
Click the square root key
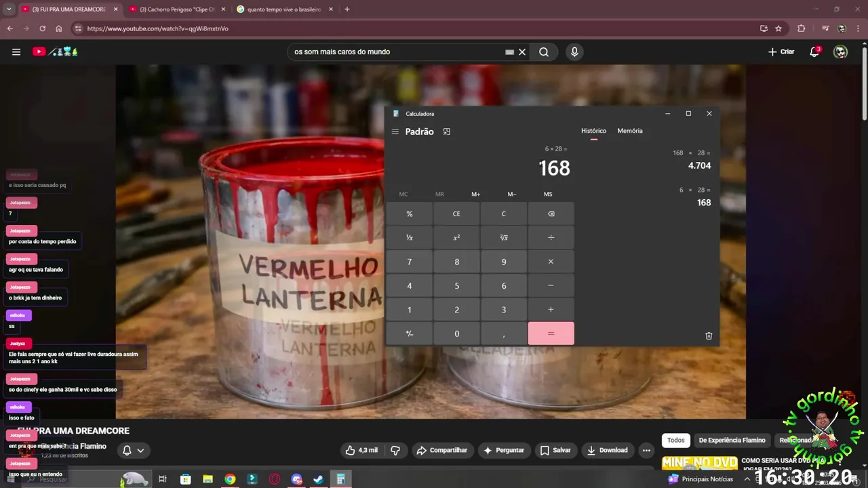(x=503, y=238)
